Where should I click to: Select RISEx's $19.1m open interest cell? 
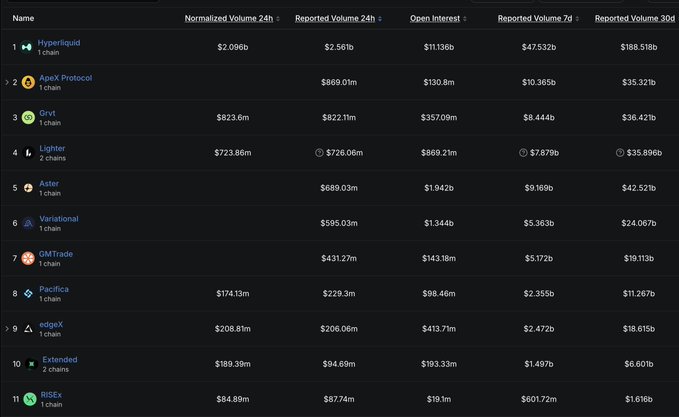[x=439, y=399]
